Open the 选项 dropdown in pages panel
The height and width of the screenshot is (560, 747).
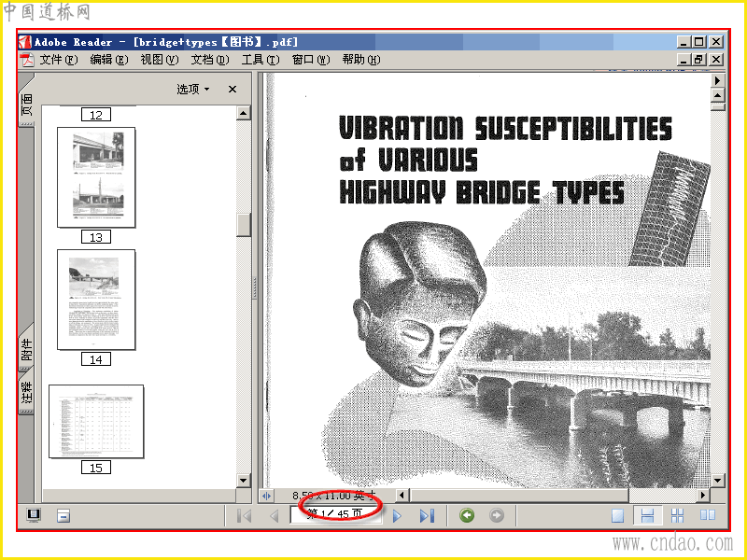[193, 89]
